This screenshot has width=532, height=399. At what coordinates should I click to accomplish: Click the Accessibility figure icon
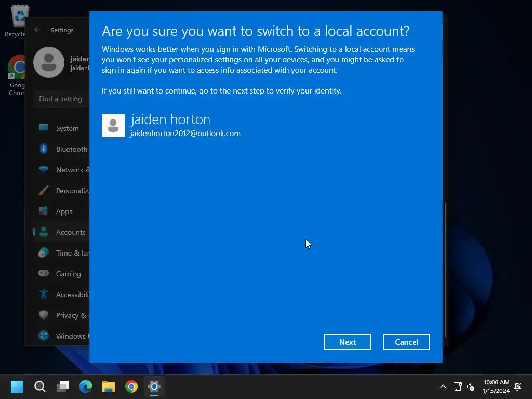click(44, 294)
